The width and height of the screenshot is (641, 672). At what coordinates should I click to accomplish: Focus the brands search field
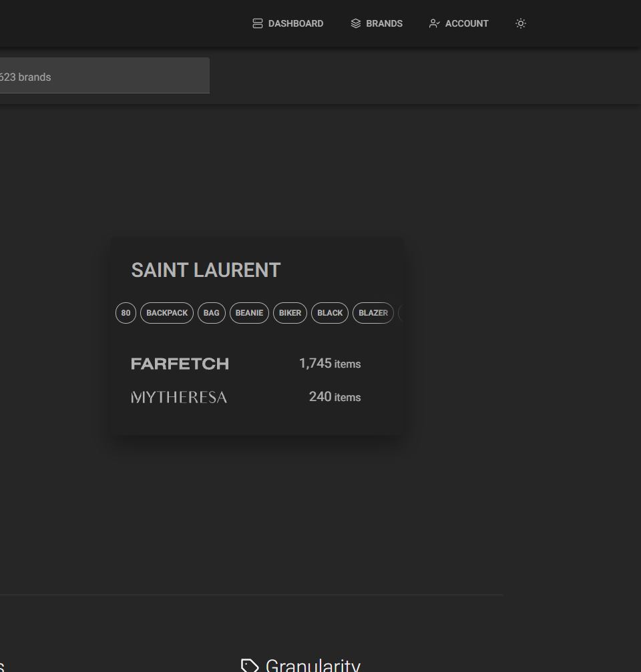105,75
